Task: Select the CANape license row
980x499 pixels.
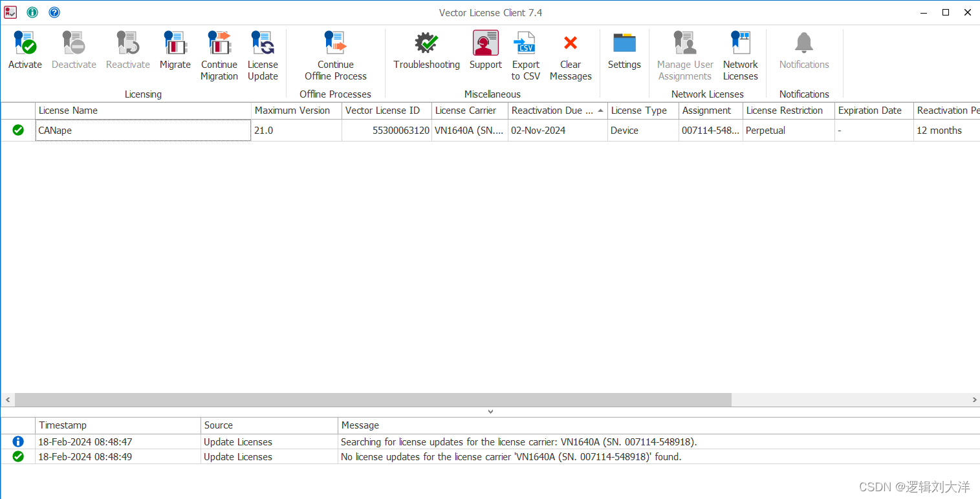Action: (x=490, y=131)
